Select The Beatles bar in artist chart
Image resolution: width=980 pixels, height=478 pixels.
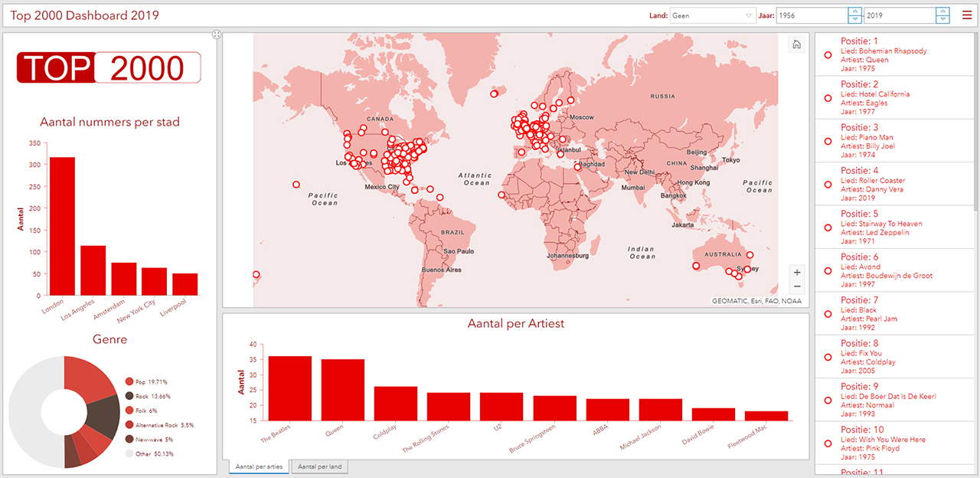pos(290,388)
